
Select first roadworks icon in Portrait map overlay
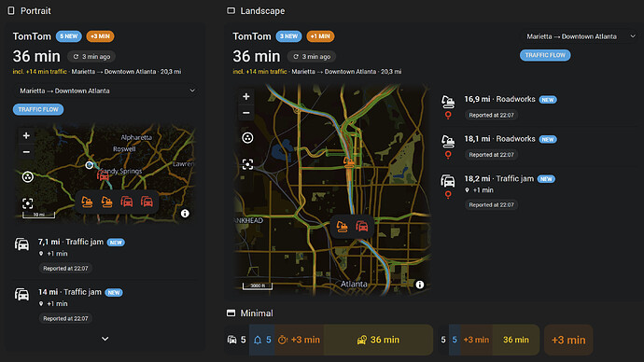coord(87,202)
